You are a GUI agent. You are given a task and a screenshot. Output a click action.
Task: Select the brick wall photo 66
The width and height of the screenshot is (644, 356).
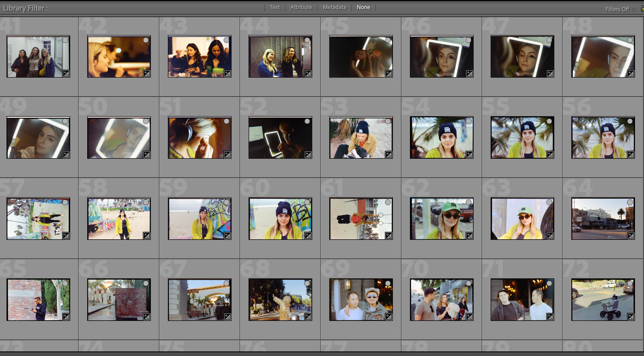click(x=119, y=300)
